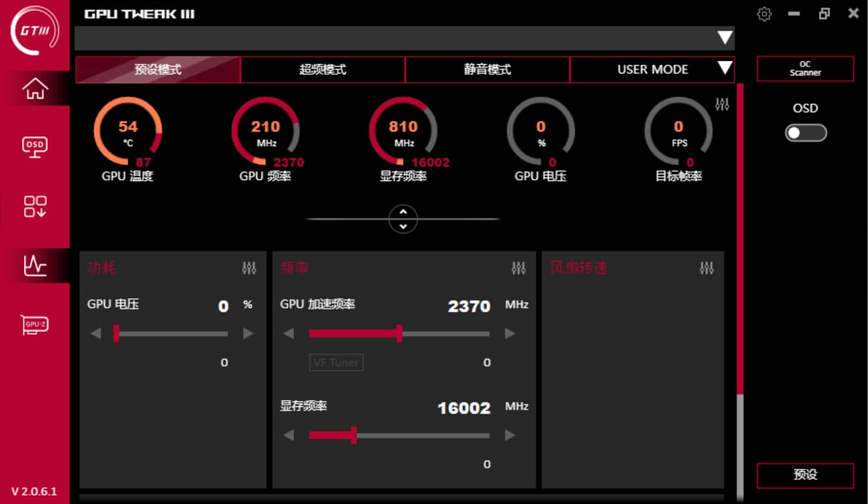Viewport: 868px width, 504px height.
Task: Click the 预设 button at bottom right
Action: click(805, 475)
